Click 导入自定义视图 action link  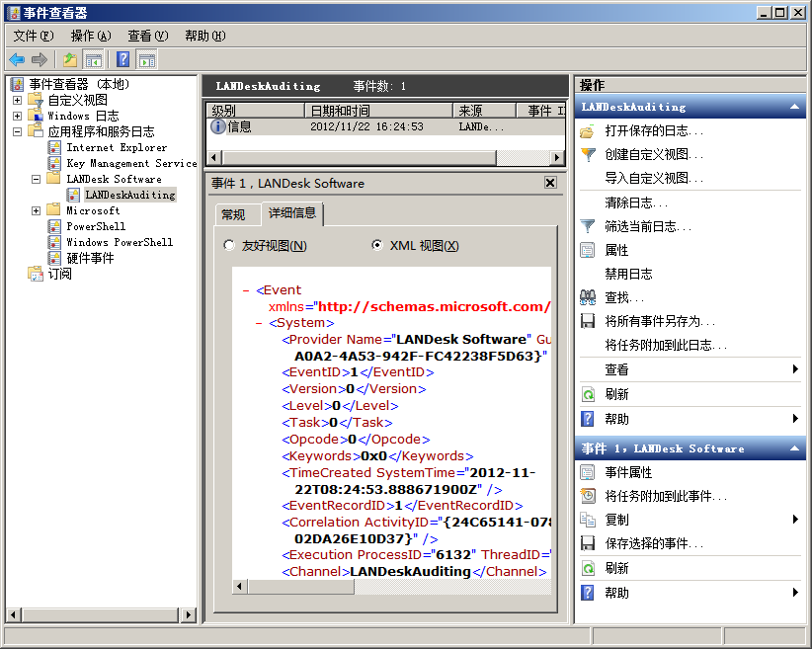654,178
